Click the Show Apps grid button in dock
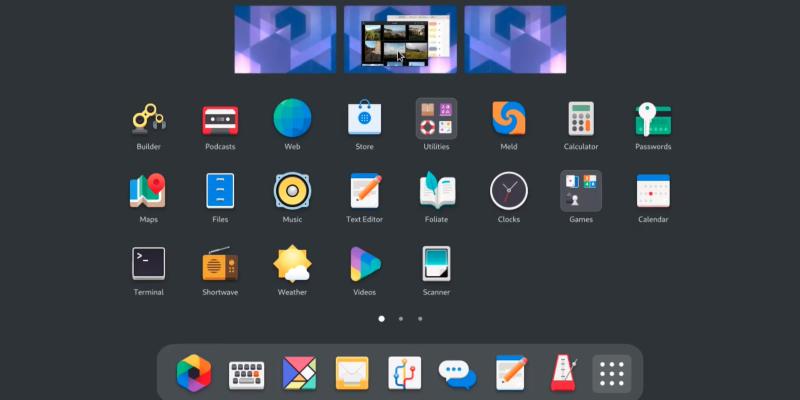The height and width of the screenshot is (400, 800). [611, 373]
